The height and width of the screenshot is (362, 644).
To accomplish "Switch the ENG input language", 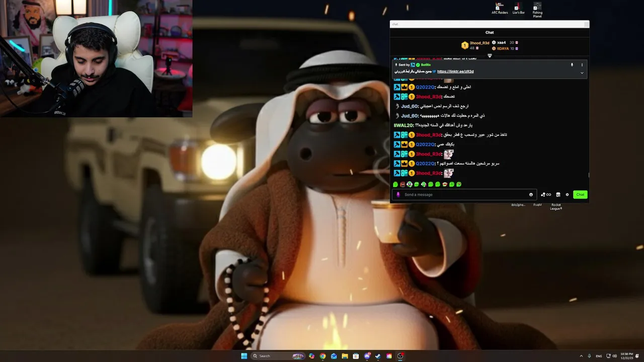I will tap(599, 356).
